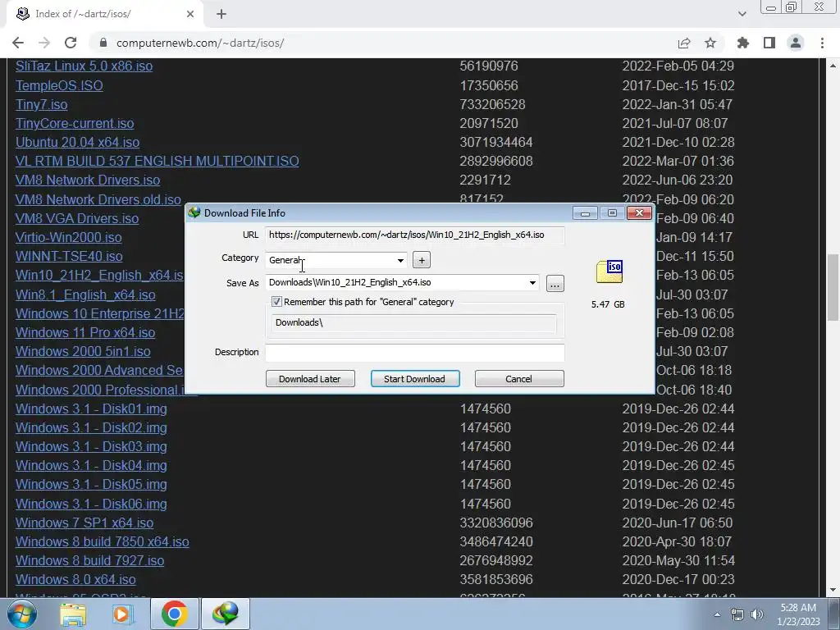Open a new browser tab with the plus
840x630 pixels.
221,14
